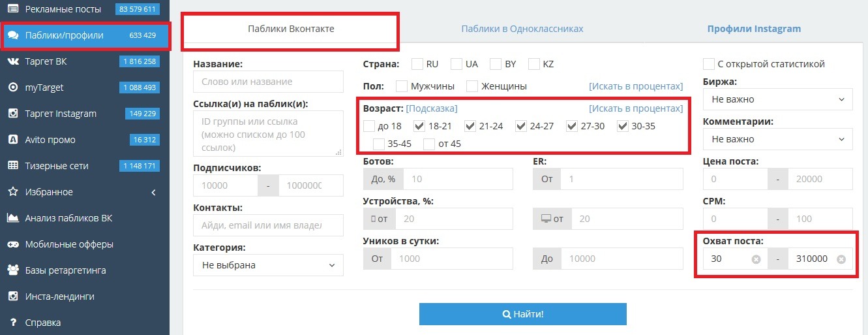
Task: Click the chart icon for Анализ пабликов ВК
Action: [x=12, y=218]
